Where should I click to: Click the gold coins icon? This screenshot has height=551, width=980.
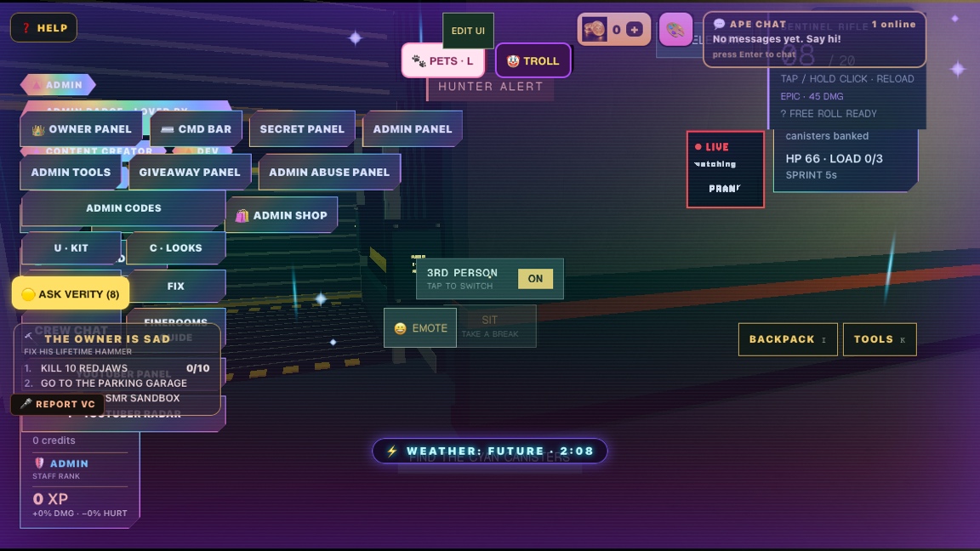click(595, 30)
